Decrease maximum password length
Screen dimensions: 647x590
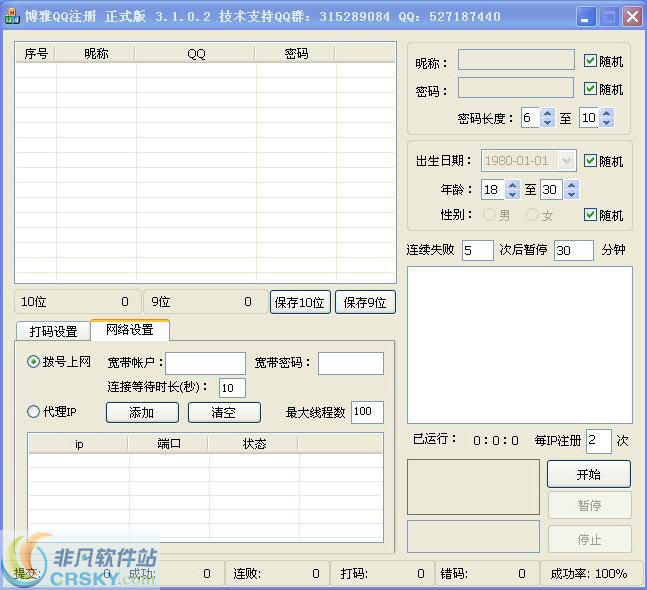(606, 123)
